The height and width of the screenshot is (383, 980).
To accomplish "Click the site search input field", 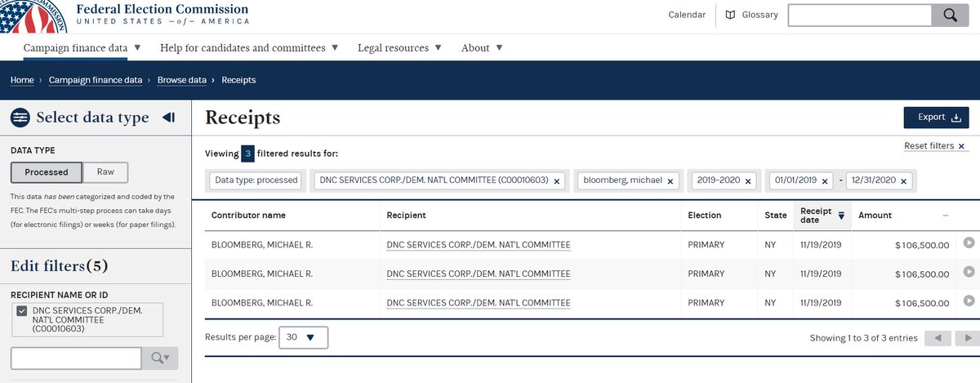I will click(860, 16).
